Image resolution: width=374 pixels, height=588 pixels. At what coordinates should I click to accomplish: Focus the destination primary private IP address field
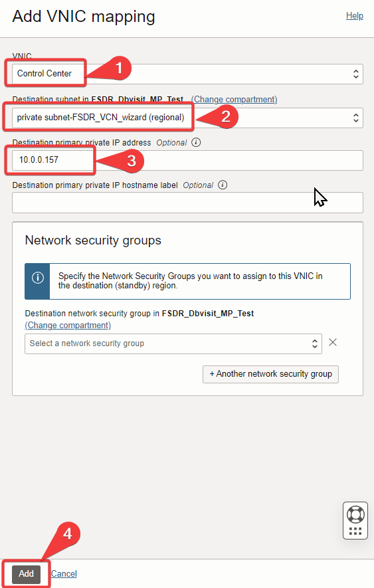coord(187,160)
